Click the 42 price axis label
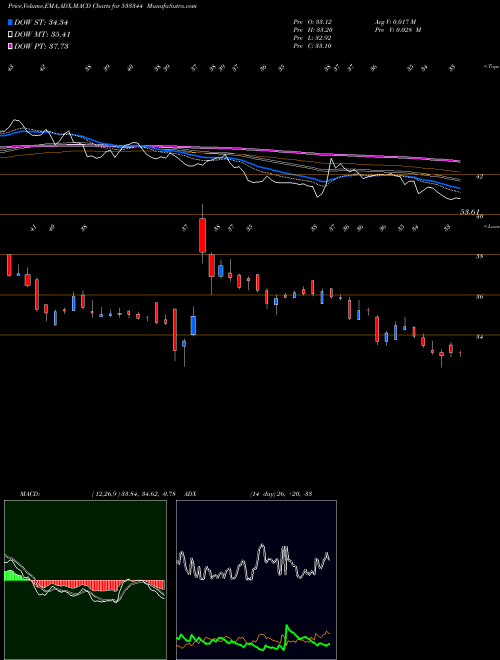 coord(479,177)
